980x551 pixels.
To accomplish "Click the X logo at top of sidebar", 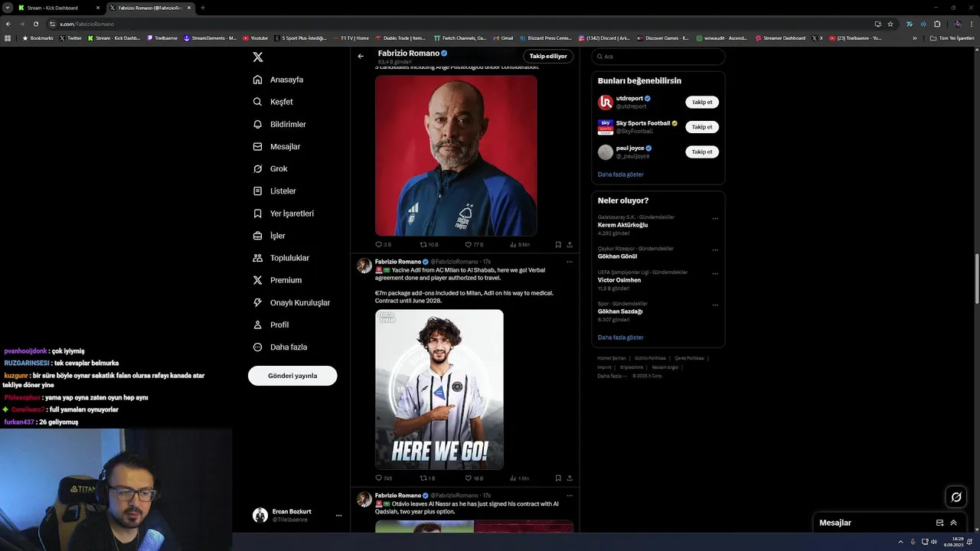I will click(258, 57).
